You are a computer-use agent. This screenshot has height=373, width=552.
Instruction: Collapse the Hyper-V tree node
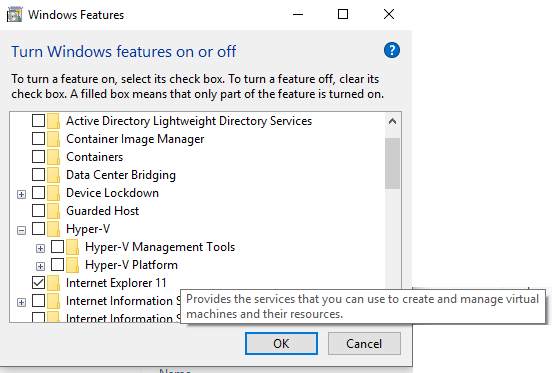[21, 230]
